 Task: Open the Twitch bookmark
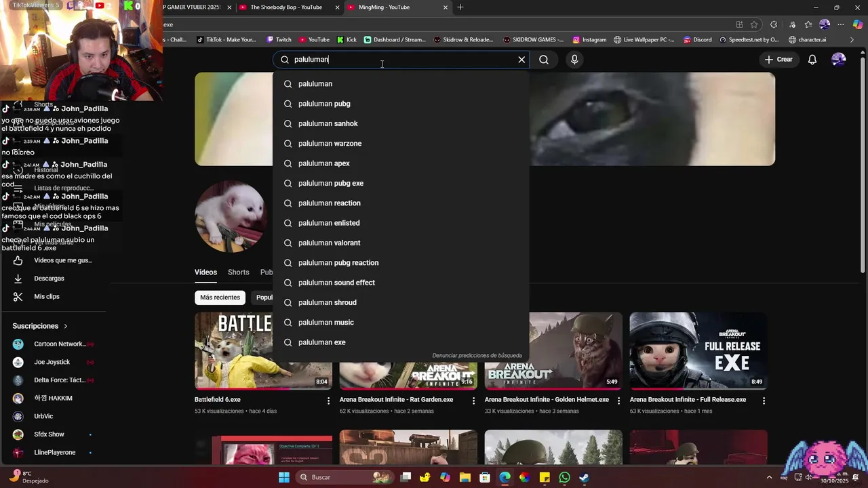[279, 40]
